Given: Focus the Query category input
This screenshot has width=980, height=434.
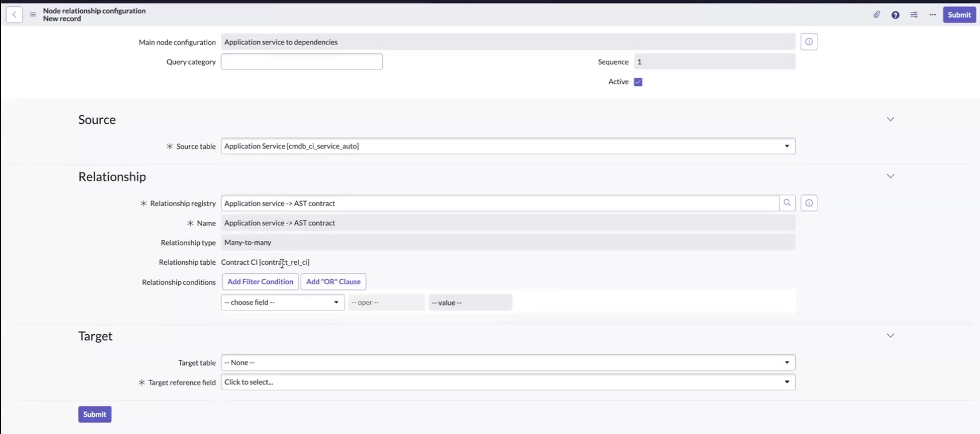Looking at the screenshot, I should 302,62.
